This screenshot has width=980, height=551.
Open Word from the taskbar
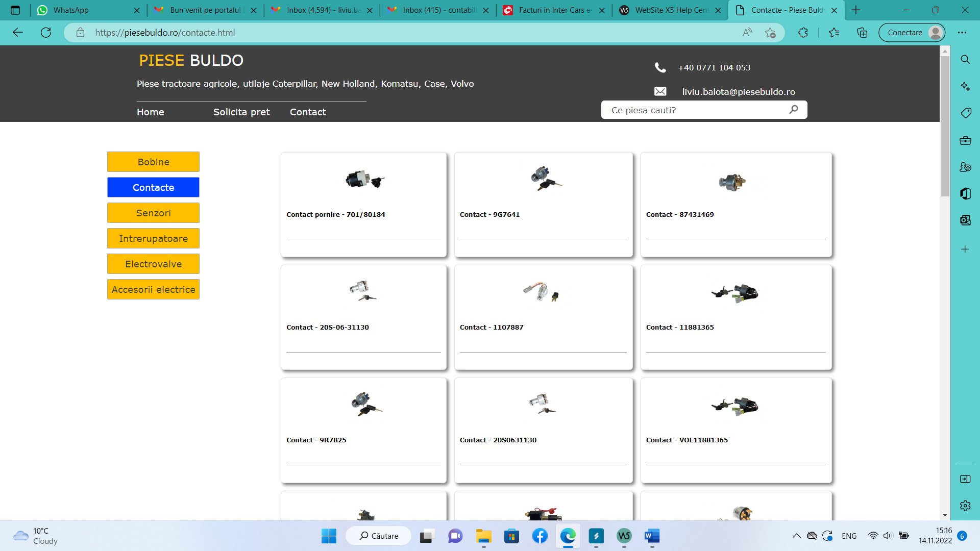(x=652, y=536)
